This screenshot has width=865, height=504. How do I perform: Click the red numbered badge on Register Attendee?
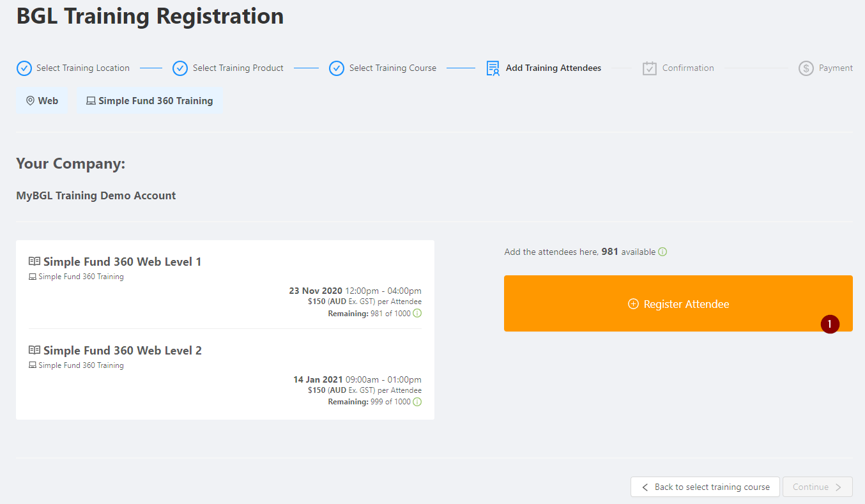click(x=830, y=325)
